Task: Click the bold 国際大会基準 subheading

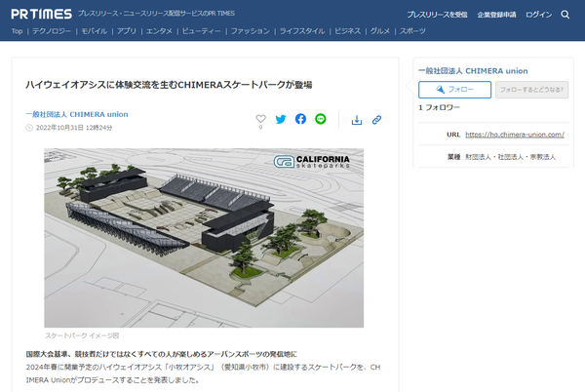Action: pyautogui.click(x=162, y=354)
